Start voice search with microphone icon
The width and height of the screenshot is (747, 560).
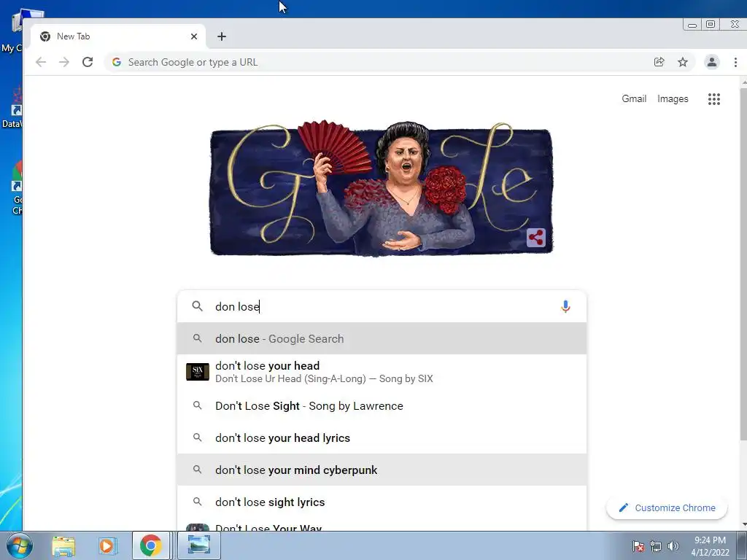[x=565, y=306]
